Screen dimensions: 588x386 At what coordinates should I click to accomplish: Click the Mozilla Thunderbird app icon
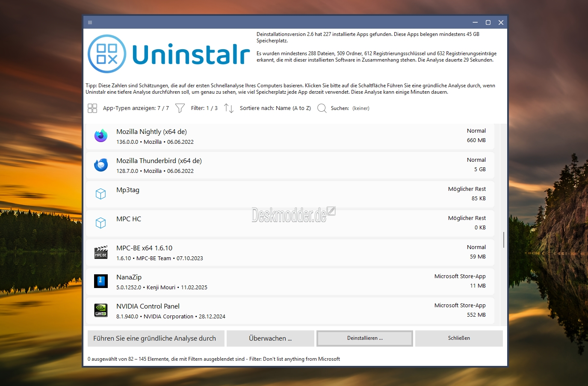pos(101,165)
